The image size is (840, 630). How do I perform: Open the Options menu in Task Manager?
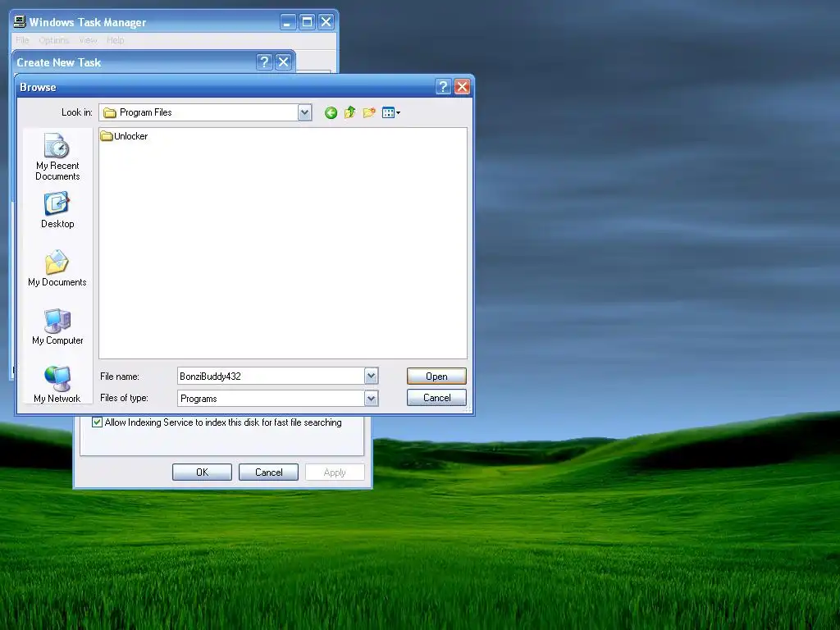pos(53,40)
